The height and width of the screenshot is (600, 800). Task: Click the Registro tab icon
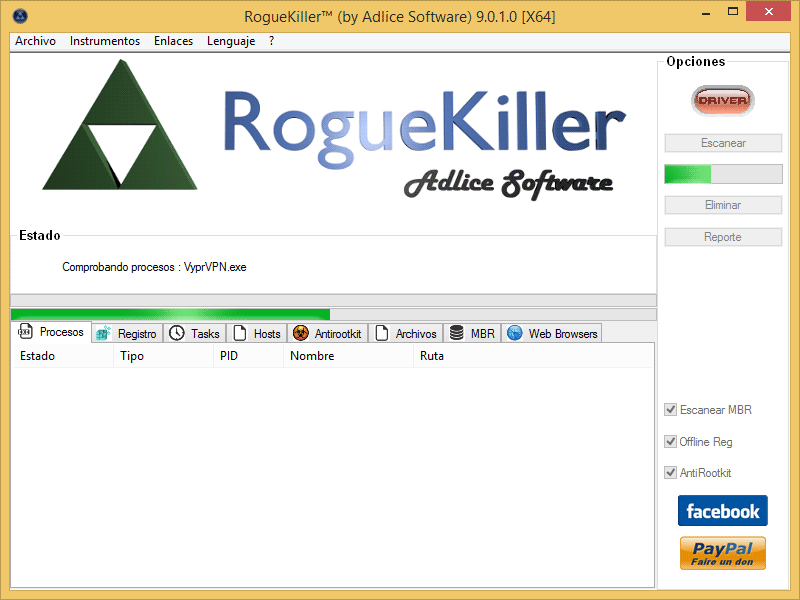(104, 334)
